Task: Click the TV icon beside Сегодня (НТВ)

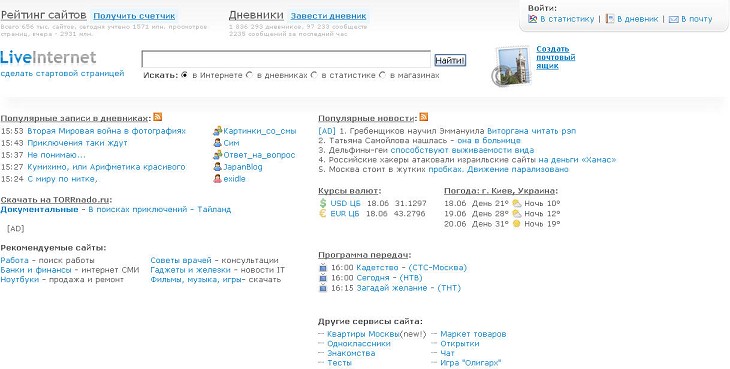Action: pyautogui.click(x=323, y=278)
